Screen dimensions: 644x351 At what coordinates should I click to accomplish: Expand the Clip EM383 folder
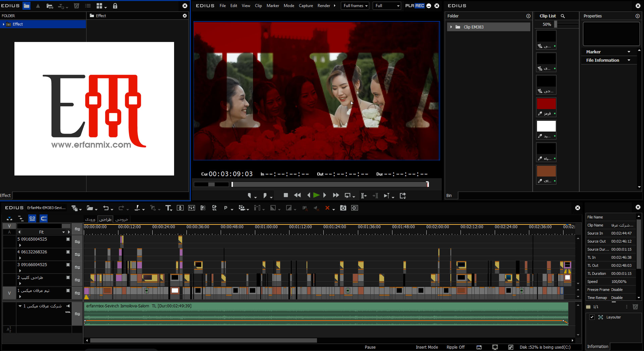point(451,27)
